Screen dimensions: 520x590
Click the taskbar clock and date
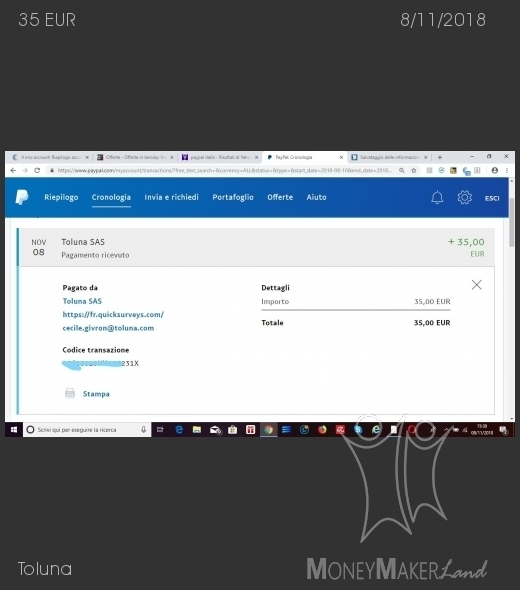click(482, 429)
